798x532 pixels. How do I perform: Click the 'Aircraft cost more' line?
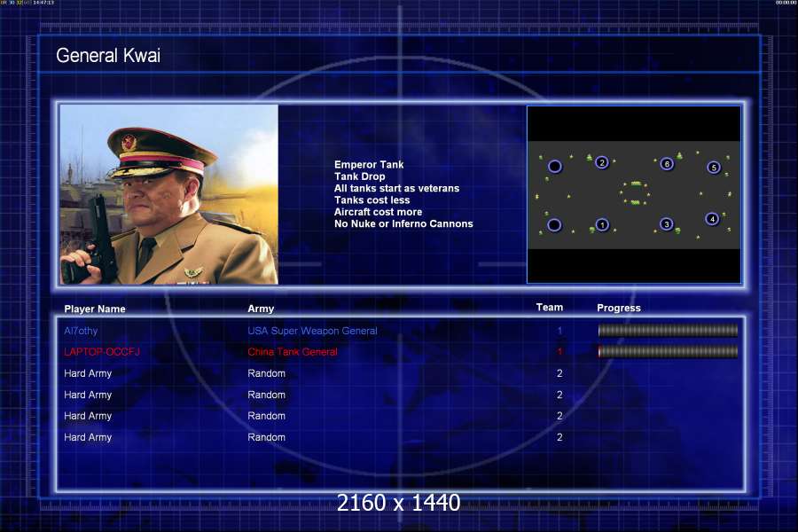pyautogui.click(x=378, y=212)
